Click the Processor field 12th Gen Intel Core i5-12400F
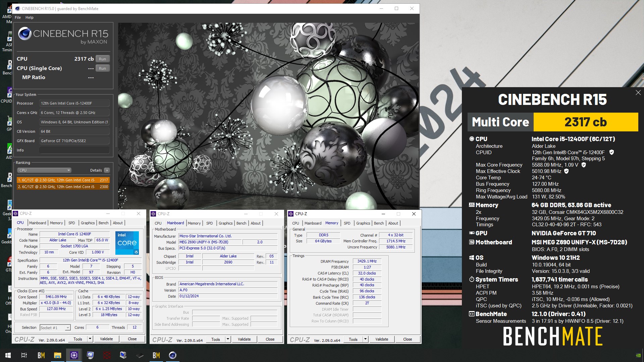Image resolution: width=644 pixels, height=362 pixels. click(x=74, y=103)
